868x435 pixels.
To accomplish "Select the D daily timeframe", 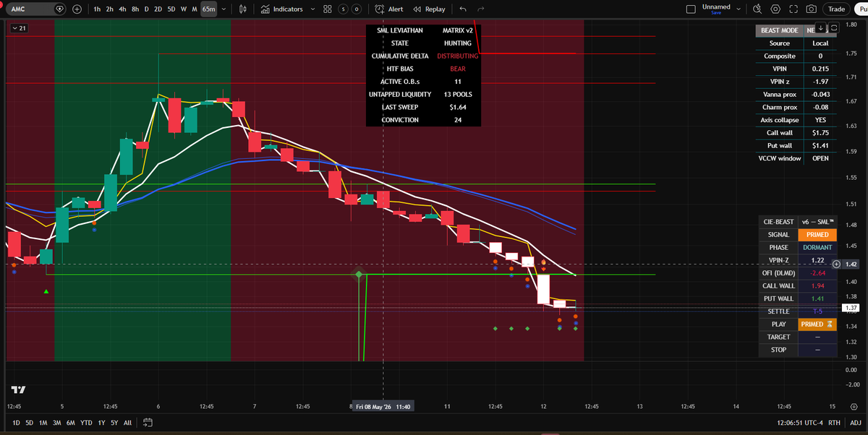I will click(147, 9).
